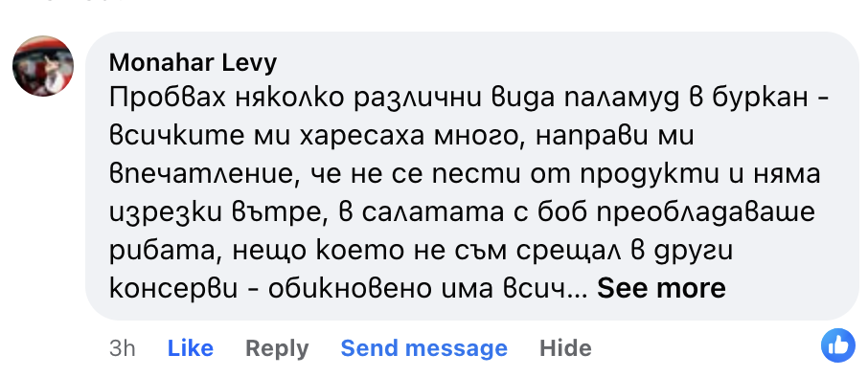Viewport: 868px width, 377px height.
Task: Click the grey comment bubble background
Action: coord(472,176)
